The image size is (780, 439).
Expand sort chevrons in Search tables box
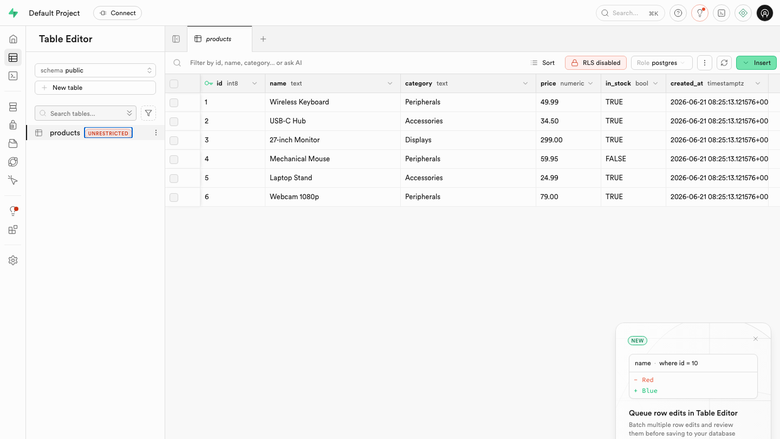pos(129,113)
